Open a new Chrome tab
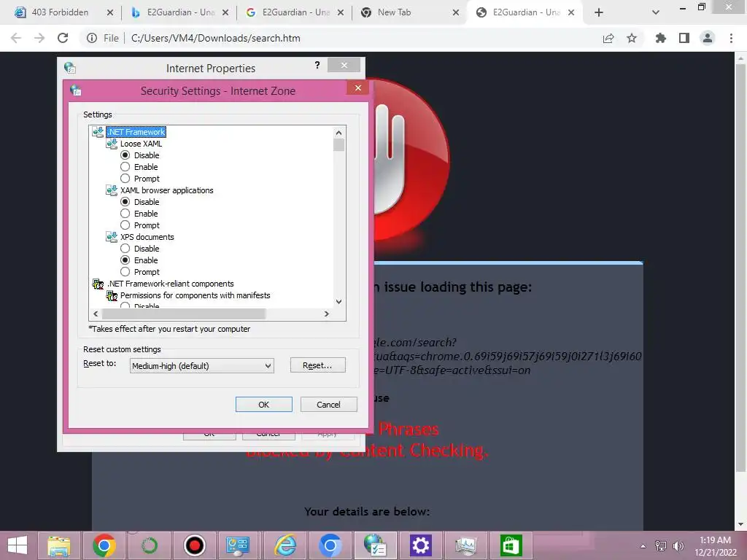 [599, 12]
